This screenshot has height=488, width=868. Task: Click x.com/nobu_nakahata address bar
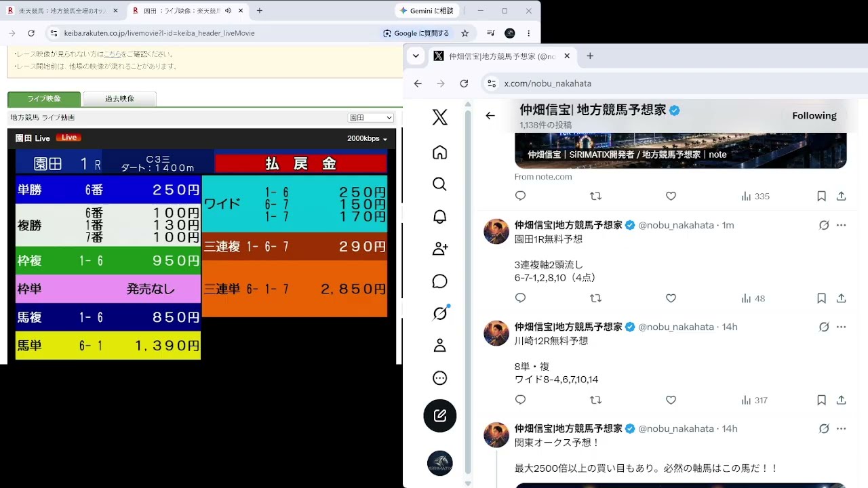pos(548,83)
